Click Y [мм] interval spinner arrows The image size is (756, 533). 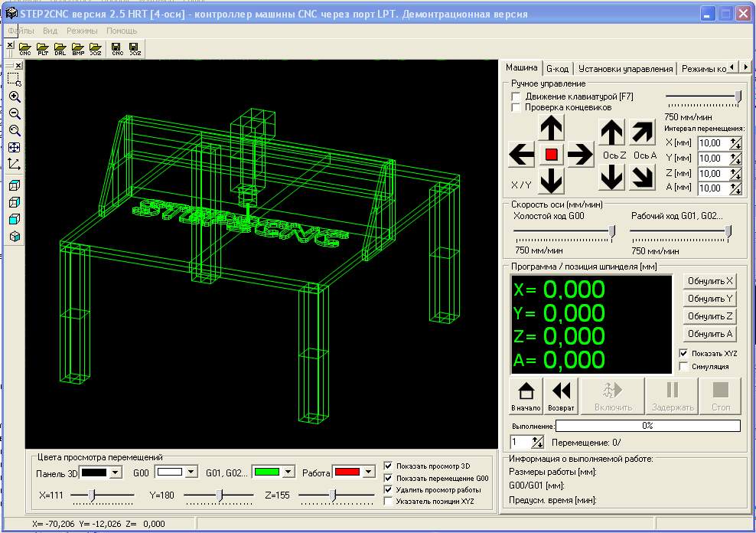[x=736, y=159]
